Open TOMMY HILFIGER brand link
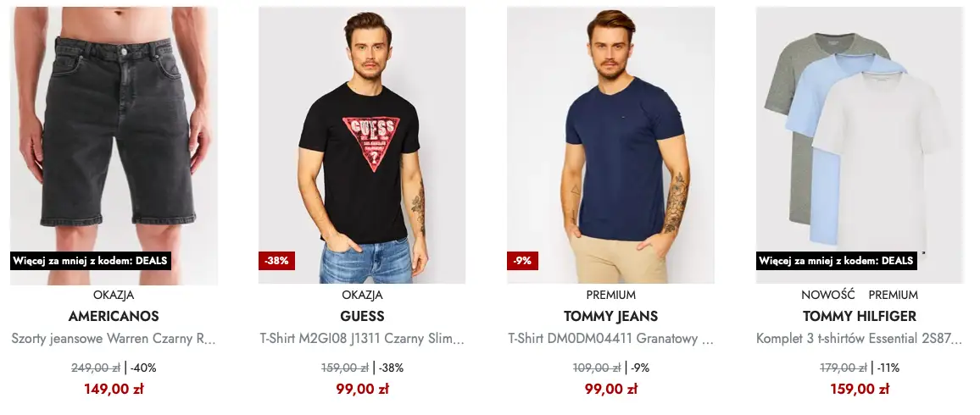The image size is (980, 415). click(860, 317)
